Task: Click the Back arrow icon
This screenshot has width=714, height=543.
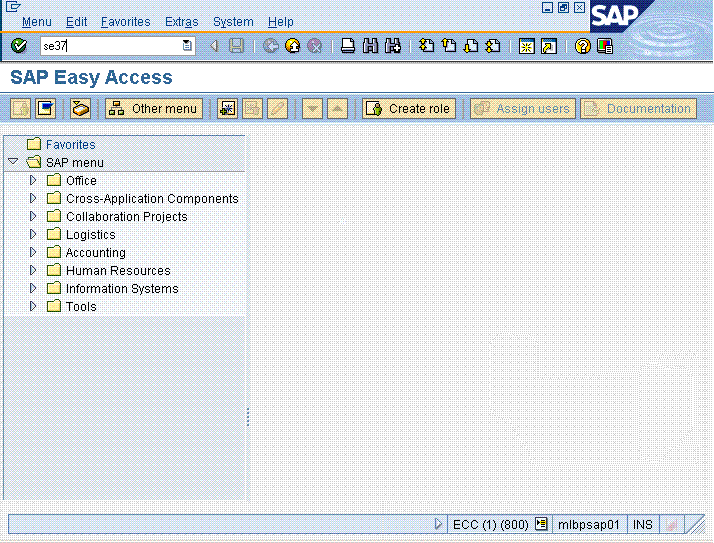Action: point(214,46)
